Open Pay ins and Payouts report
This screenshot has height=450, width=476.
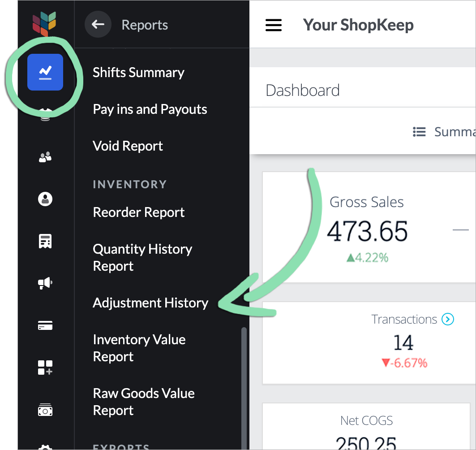tap(150, 109)
